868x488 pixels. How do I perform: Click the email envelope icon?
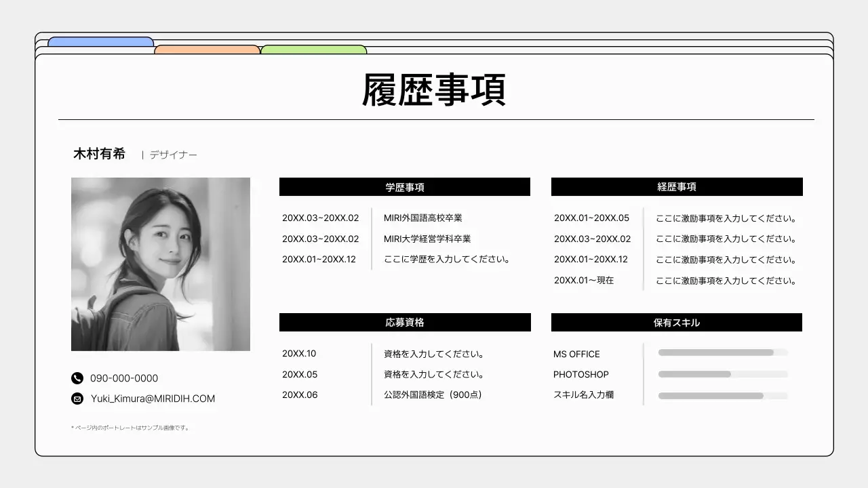click(77, 399)
